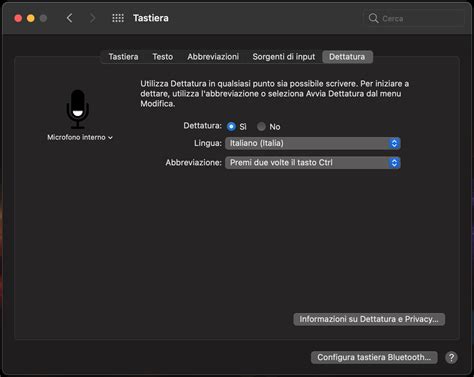This screenshot has height=377, width=474.
Task: Go to Sorgenti di input tab
Action: pos(284,57)
